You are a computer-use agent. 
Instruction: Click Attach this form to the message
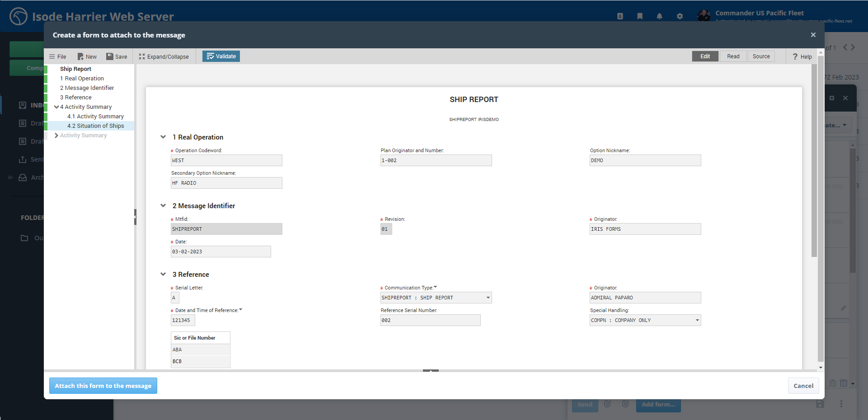103,386
